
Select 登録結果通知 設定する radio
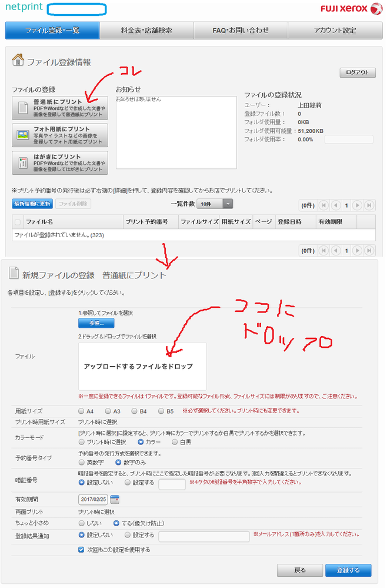pos(128,535)
